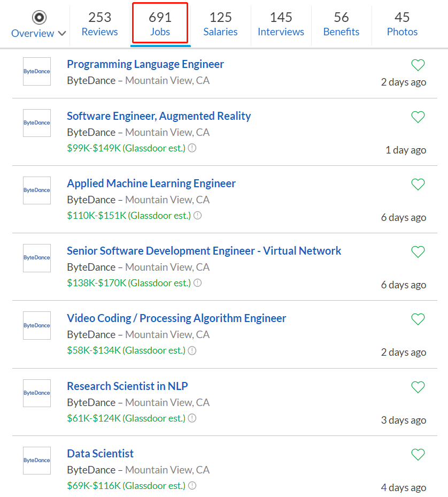Click the "3 days ago" posting date
448x497 pixels.
click(403, 420)
